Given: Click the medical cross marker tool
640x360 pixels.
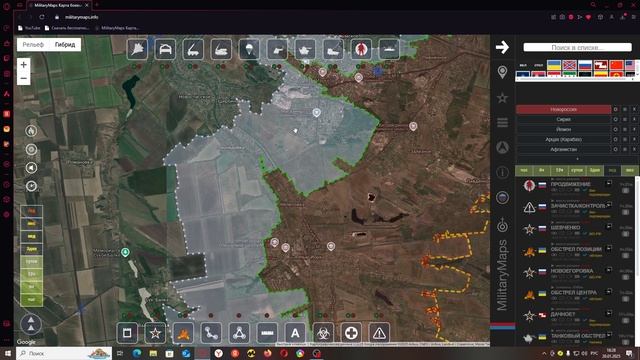Looking at the screenshot, I should coord(351,333).
